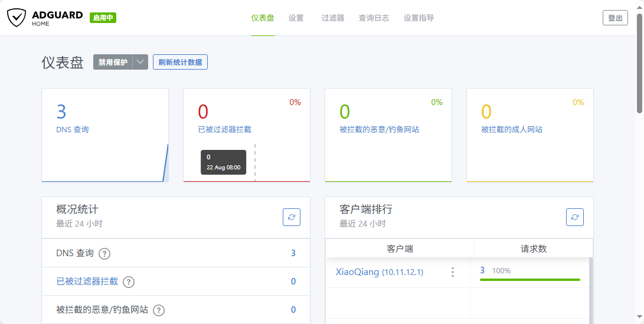This screenshot has height=324, width=644.
Task: Refresh the 概况统计 panel
Action: pyautogui.click(x=292, y=217)
